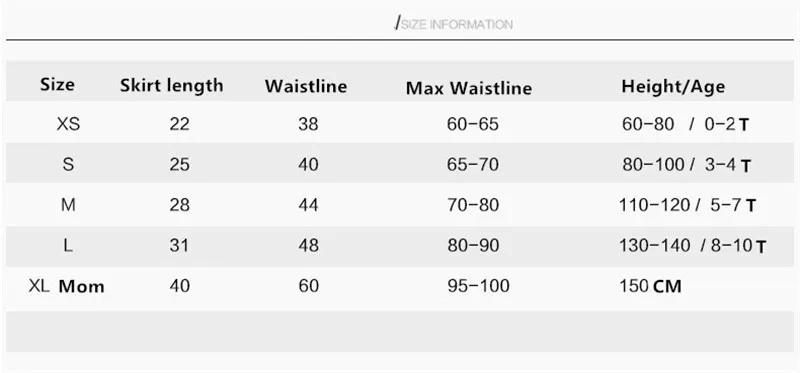Click the S size row label
This screenshot has width=800, height=373.
(x=68, y=164)
